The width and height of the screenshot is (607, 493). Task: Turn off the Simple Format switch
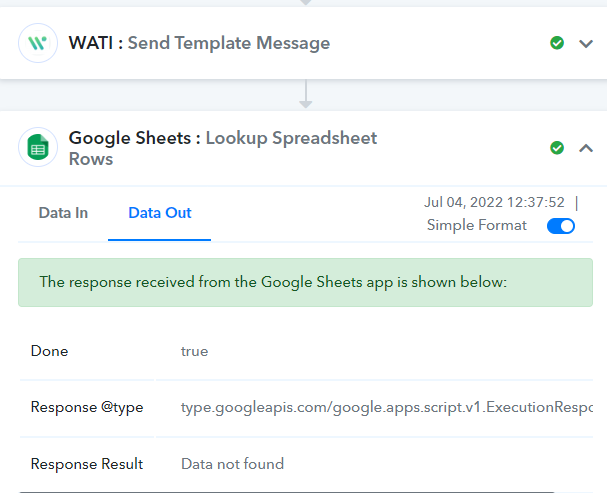[561, 226]
